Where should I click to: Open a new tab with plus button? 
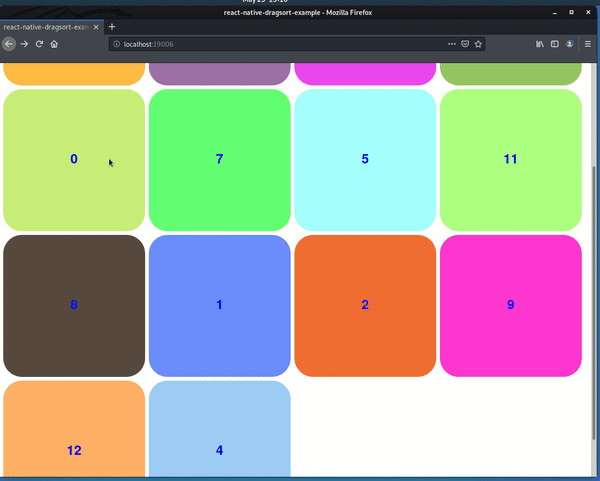click(x=112, y=27)
